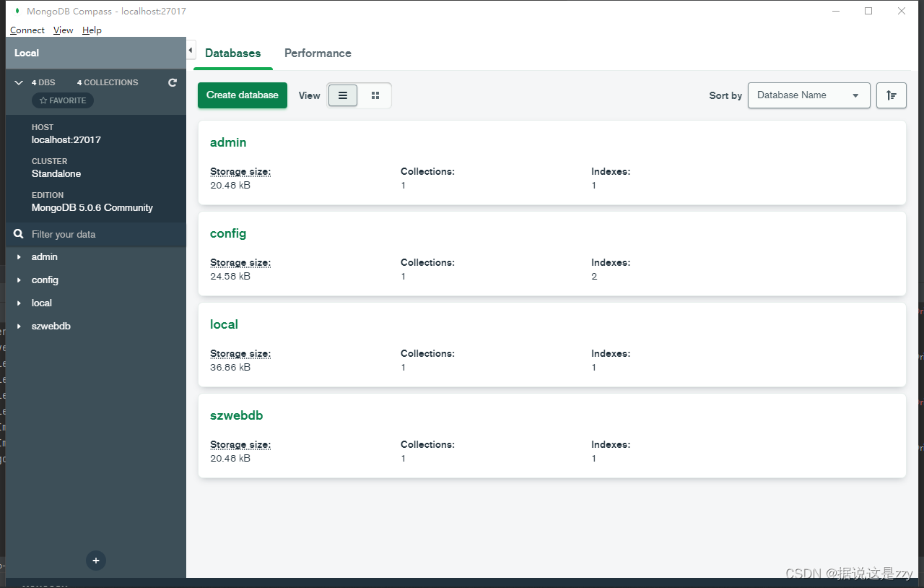This screenshot has width=924, height=588.
Task: Click the 4 DBS count label
Action: [43, 82]
